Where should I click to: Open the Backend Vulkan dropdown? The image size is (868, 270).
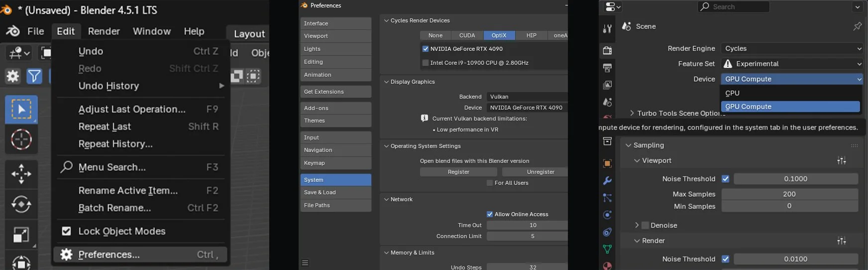527,97
